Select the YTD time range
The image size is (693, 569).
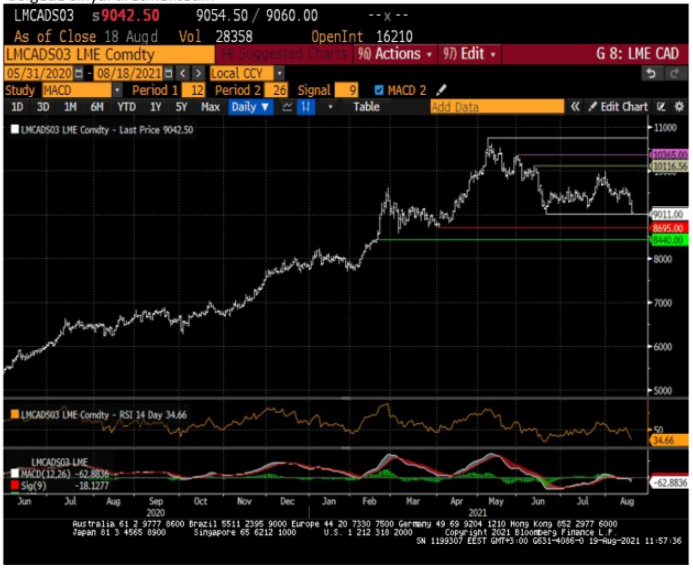(x=126, y=107)
